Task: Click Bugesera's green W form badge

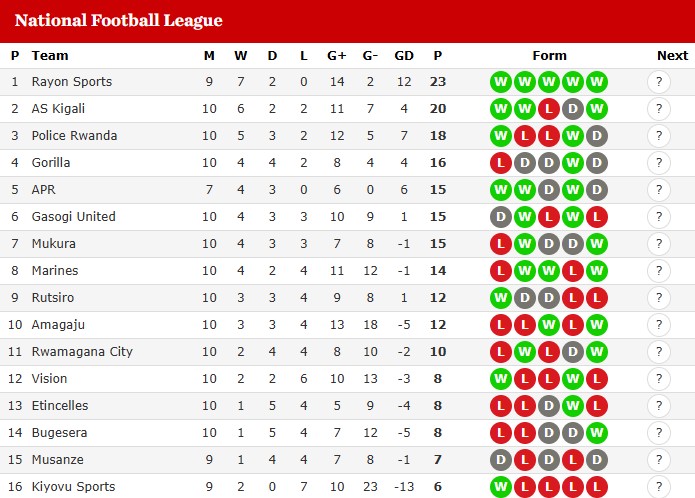Action: pyautogui.click(x=597, y=433)
